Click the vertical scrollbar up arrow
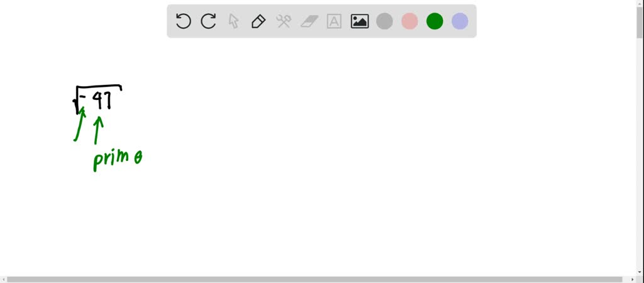This screenshot has height=283, width=644. (x=640, y=3)
